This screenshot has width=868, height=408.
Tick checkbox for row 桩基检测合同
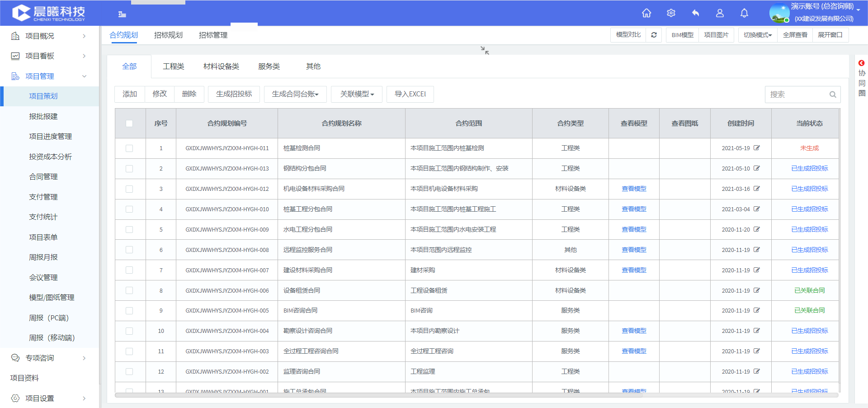[x=129, y=148]
